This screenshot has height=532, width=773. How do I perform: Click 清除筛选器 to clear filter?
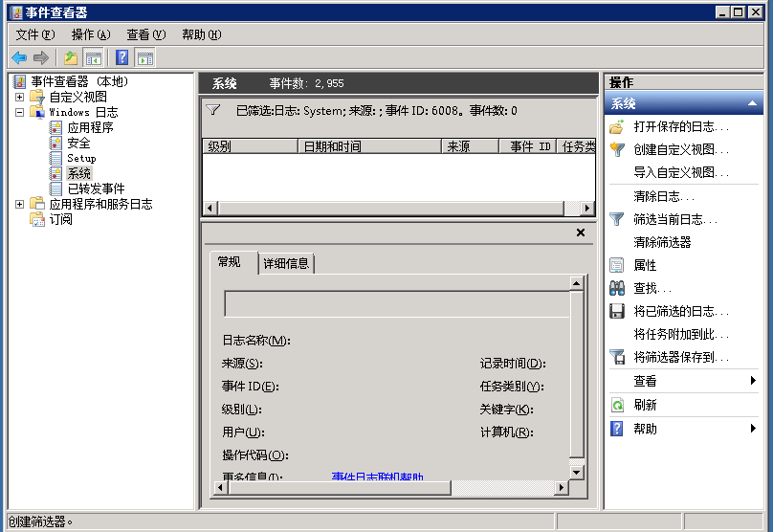tap(662, 242)
